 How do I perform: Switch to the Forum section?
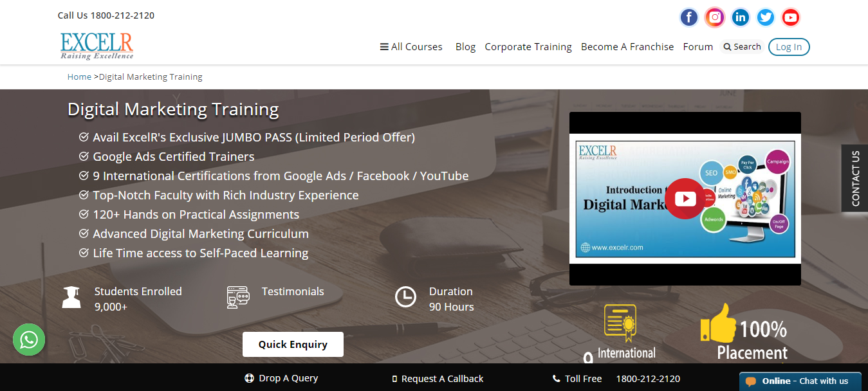[697, 46]
